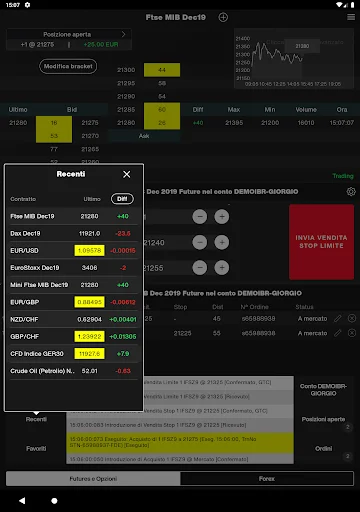Select Dax Dec19 in Recenti list
360x512 pixels.
tap(73, 233)
